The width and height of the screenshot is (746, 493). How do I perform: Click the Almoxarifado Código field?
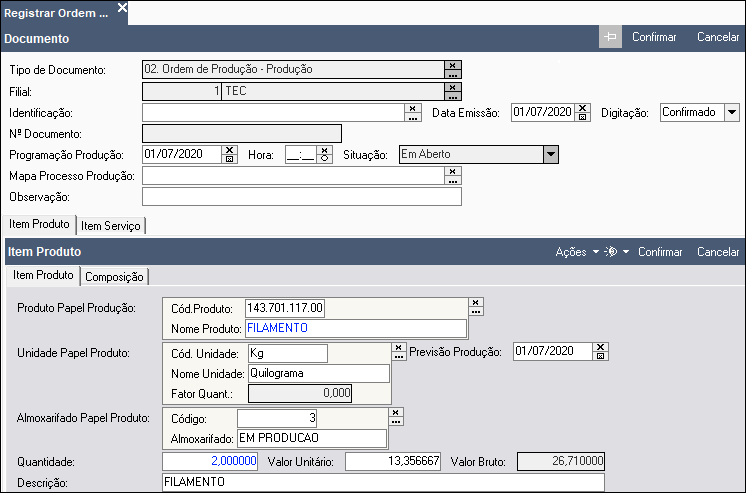pyautogui.click(x=277, y=418)
